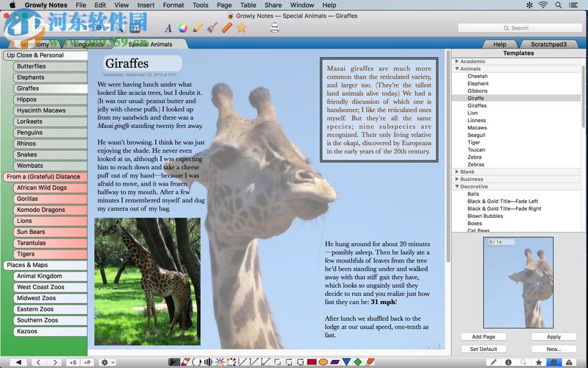Select the Toucan template
588x368 pixels.
(476, 149)
